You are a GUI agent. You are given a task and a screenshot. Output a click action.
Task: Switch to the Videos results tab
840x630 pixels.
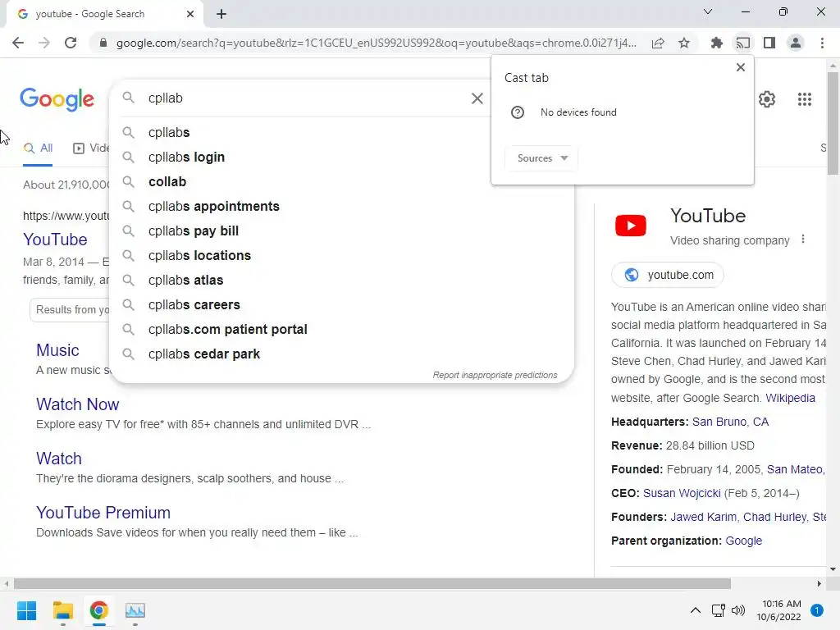pos(91,148)
